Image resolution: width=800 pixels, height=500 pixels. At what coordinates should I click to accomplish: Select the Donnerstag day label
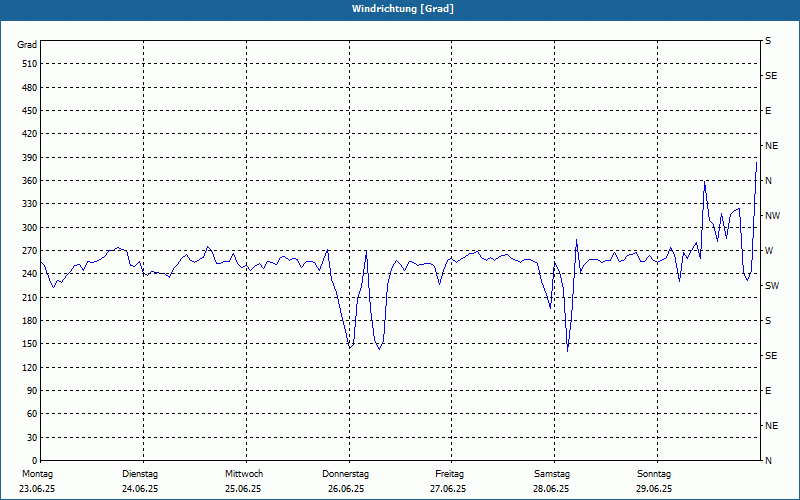point(345,474)
